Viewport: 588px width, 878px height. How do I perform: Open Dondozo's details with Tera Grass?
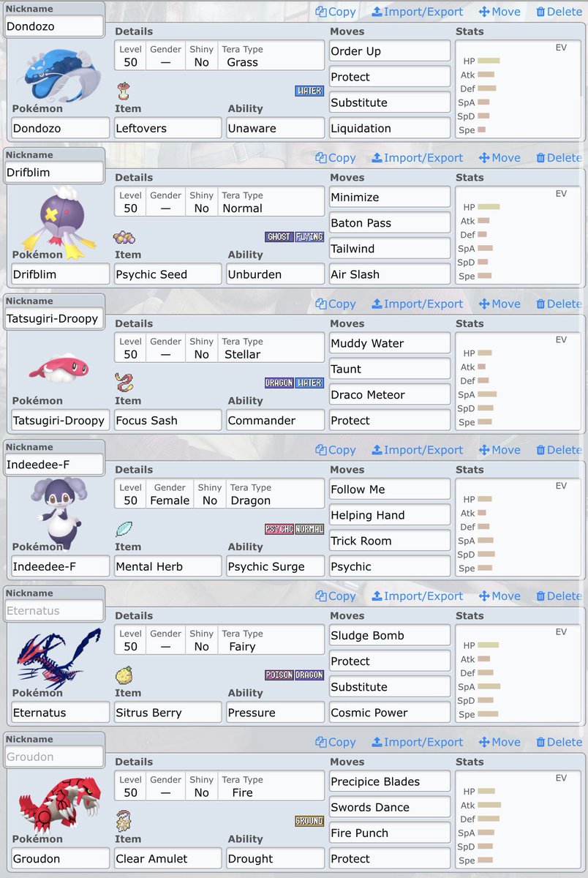[219, 56]
